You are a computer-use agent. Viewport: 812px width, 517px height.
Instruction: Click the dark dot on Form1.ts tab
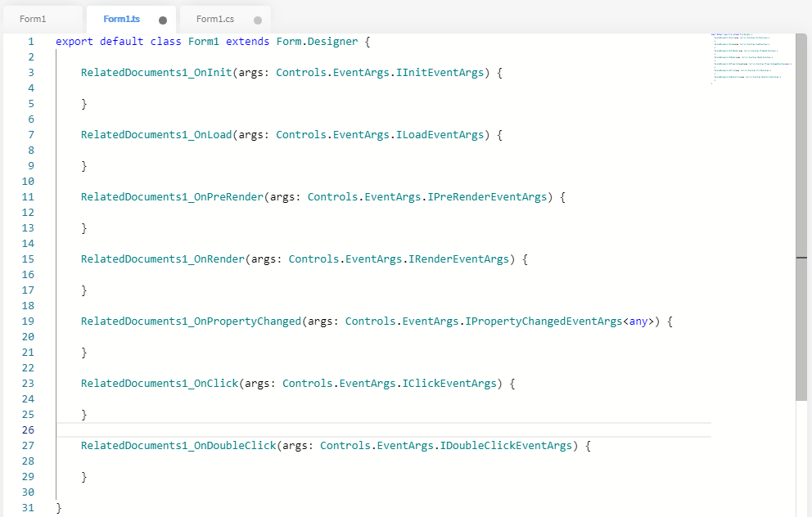click(x=163, y=20)
